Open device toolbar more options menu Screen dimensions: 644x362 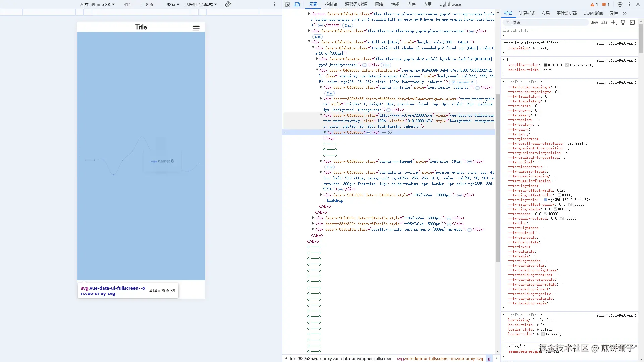(x=275, y=4)
